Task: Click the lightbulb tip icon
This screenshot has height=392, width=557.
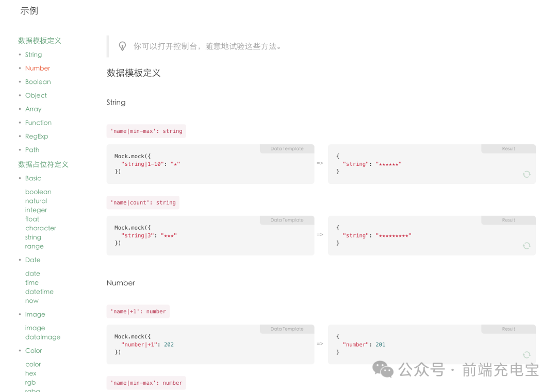Action: pyautogui.click(x=122, y=46)
